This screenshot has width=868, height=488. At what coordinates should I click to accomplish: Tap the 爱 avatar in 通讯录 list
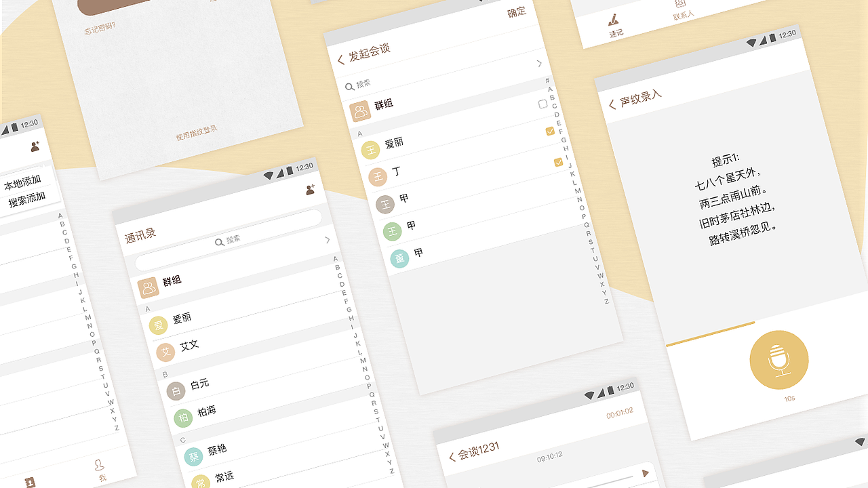point(158,325)
